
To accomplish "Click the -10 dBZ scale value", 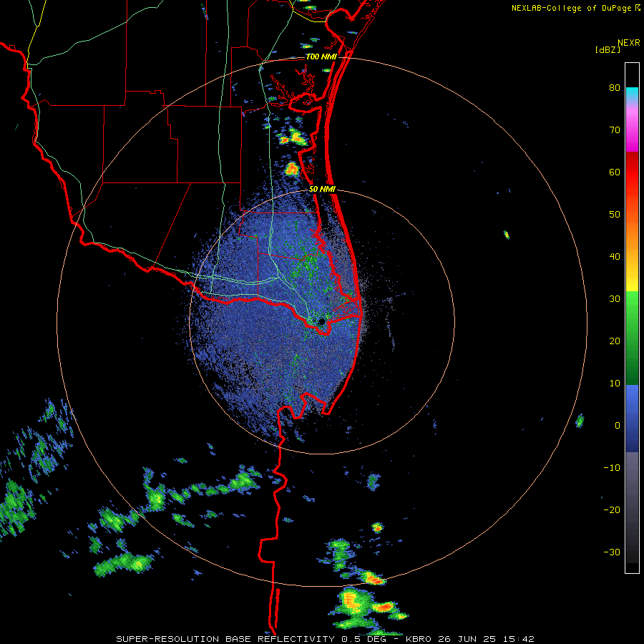I will (612, 467).
